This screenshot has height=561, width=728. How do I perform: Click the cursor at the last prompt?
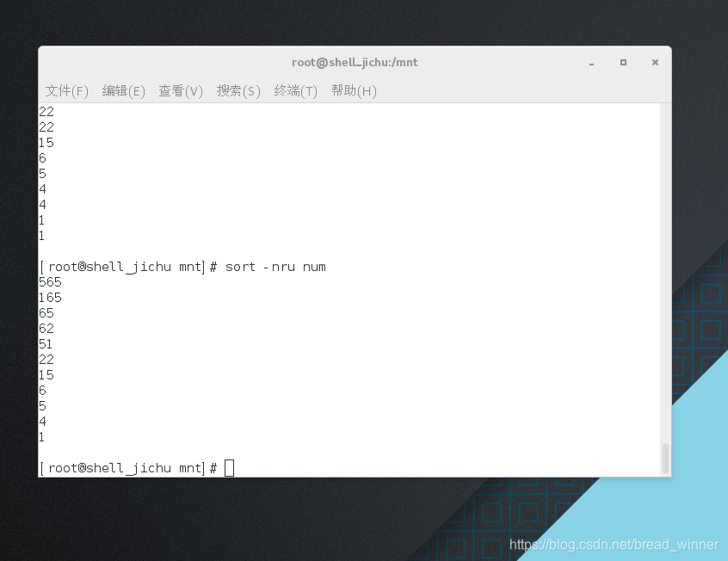(230, 468)
